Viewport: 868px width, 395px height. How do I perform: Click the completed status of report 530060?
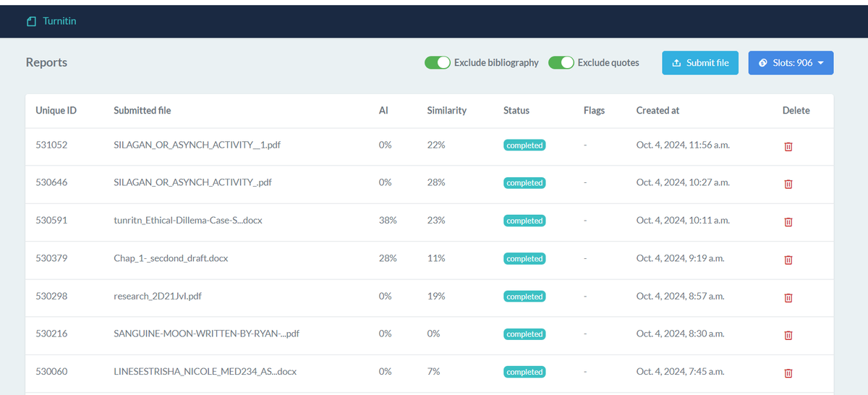point(524,372)
